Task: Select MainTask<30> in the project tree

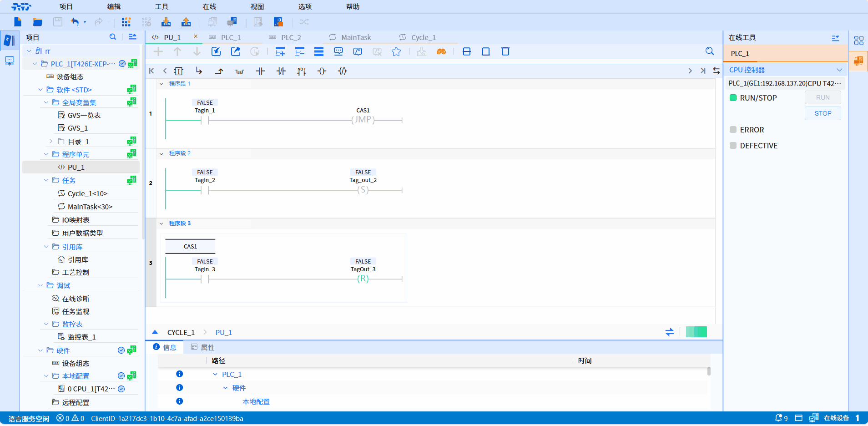Action: (90, 207)
